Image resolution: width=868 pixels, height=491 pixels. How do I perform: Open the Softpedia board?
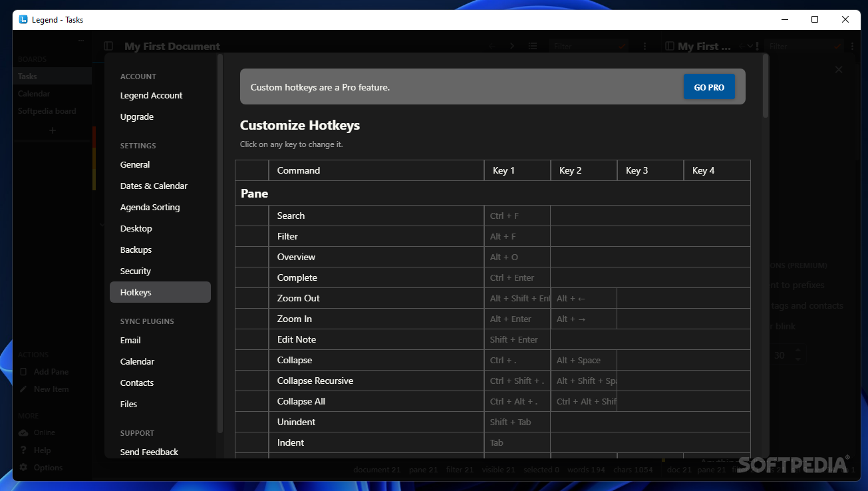(x=52, y=111)
